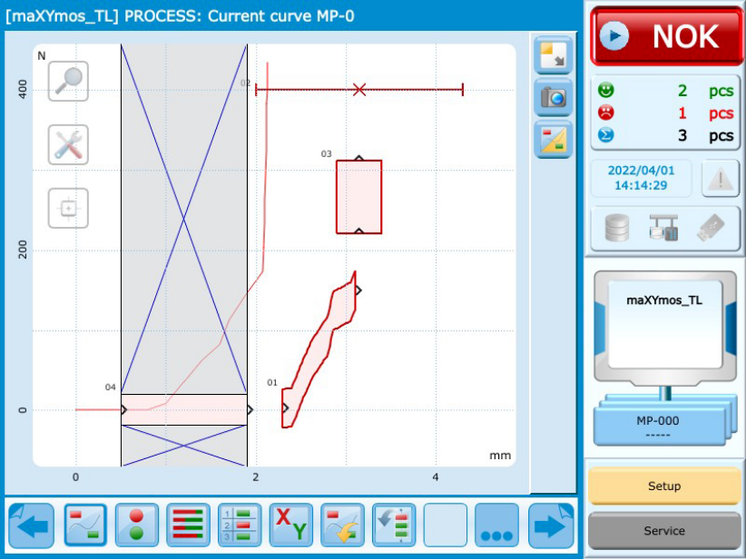Screen dimensions: 746x560
Task: Click the date and time 2022/04/01 display
Action: click(x=641, y=178)
